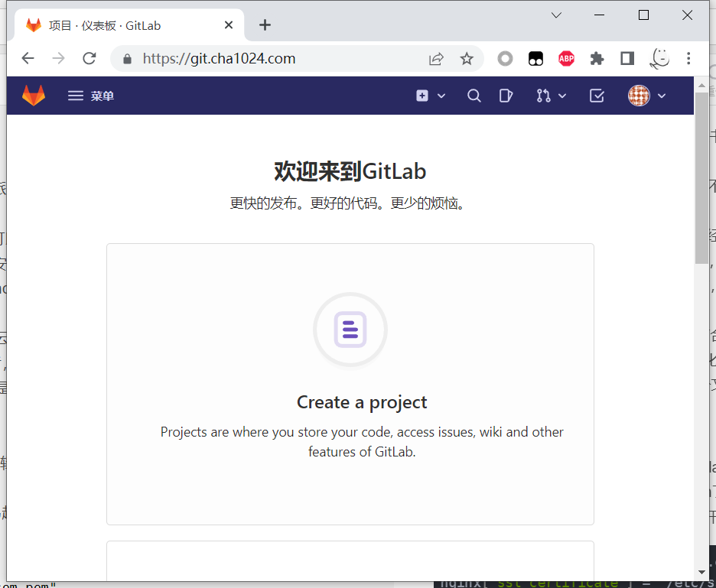Screen dimensions: 716x588
Task: Click the user avatar in GitLab header
Action: pos(639,96)
